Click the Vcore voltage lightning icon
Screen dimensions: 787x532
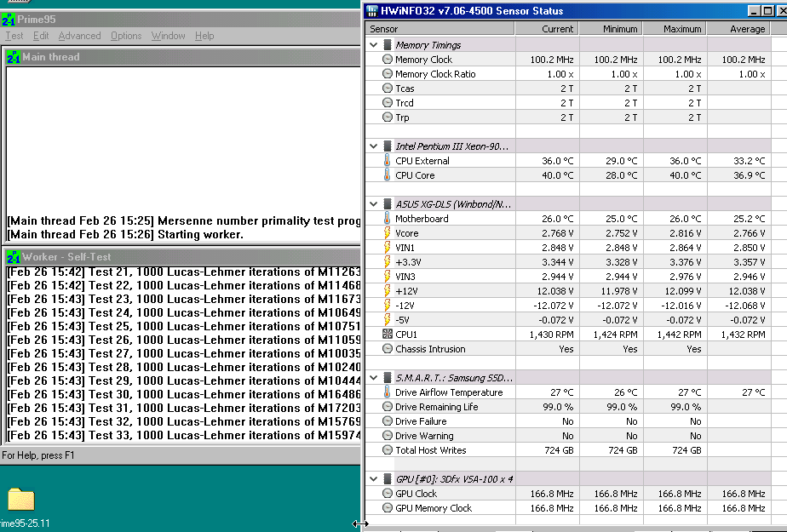pos(387,232)
